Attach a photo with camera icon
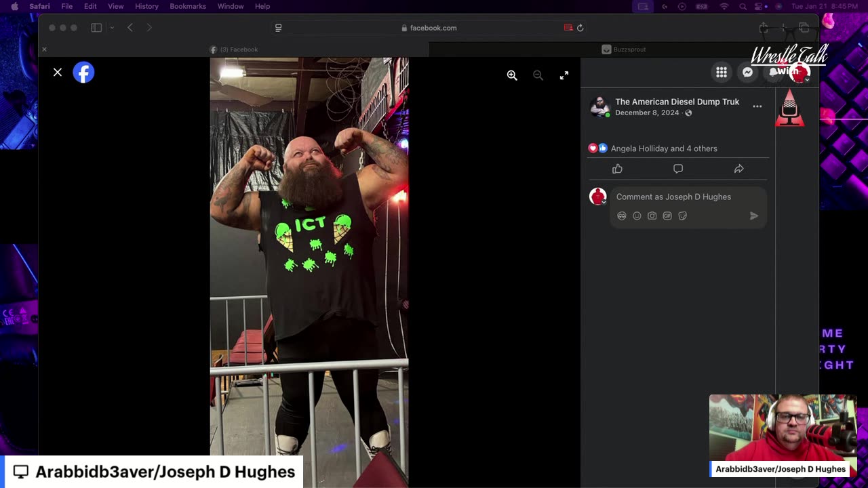The image size is (868, 488). (652, 216)
